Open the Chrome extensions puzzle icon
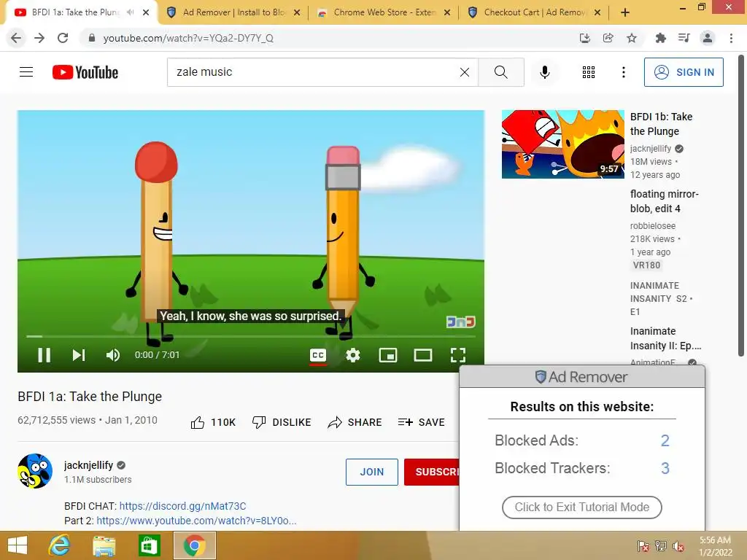The image size is (747, 560). click(x=660, y=38)
